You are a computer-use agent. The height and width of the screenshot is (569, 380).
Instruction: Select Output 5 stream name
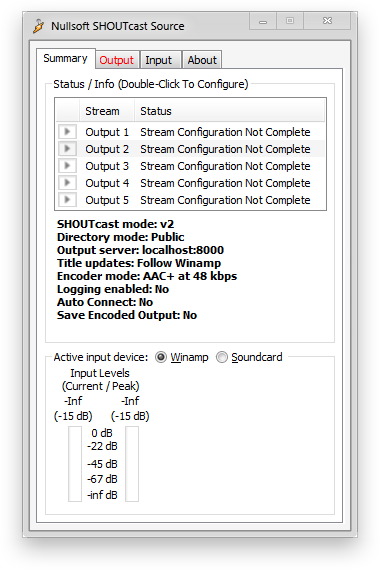[107, 200]
